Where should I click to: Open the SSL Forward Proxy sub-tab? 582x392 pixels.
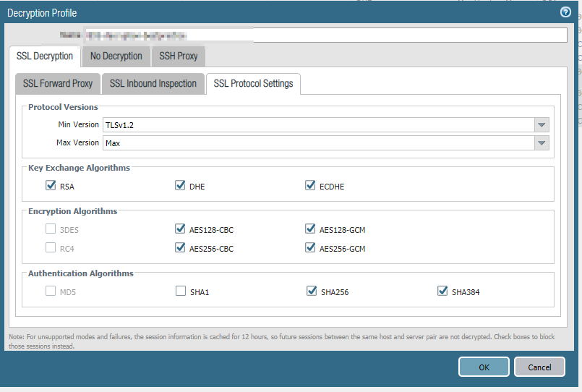pos(58,84)
